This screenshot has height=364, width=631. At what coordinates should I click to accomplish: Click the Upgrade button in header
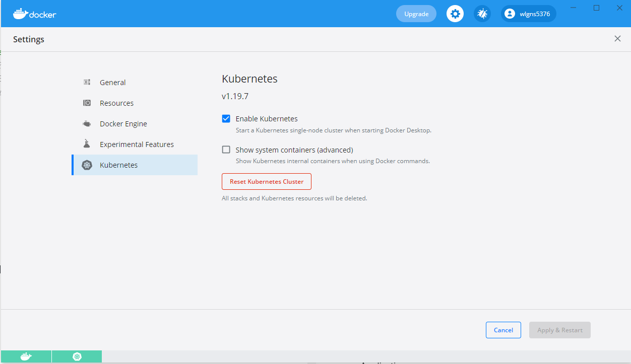click(416, 14)
